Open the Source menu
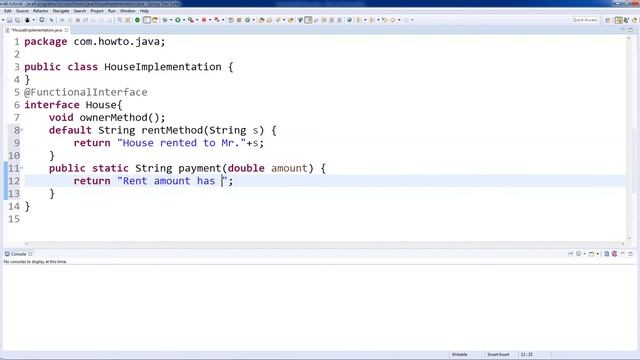 click(x=22, y=11)
